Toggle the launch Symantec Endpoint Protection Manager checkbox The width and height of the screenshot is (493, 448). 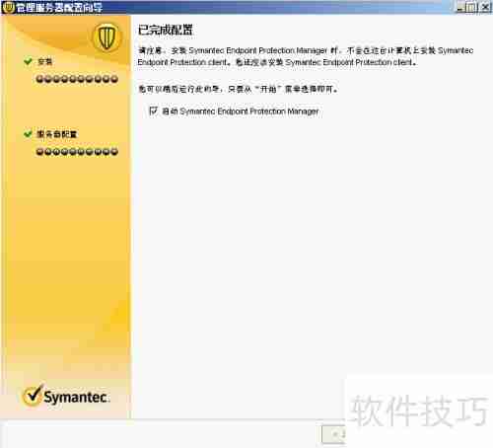point(153,111)
